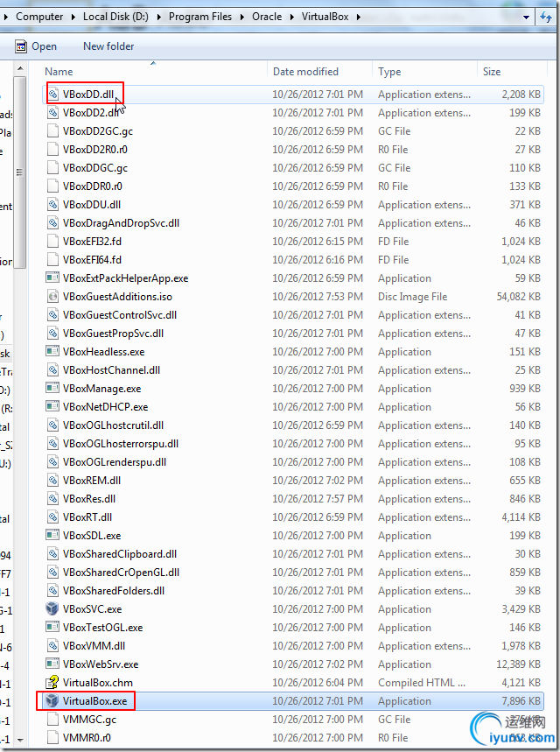Open the address bar history dropdown

[x=527, y=18]
